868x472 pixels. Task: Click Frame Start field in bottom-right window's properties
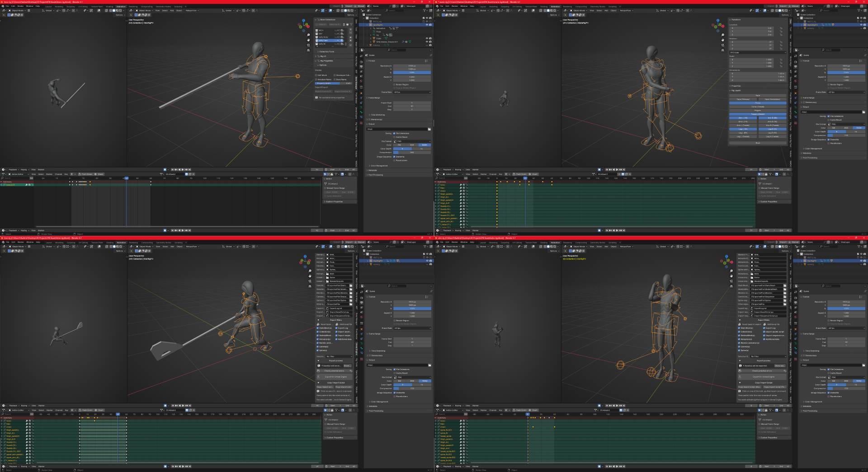845,339
